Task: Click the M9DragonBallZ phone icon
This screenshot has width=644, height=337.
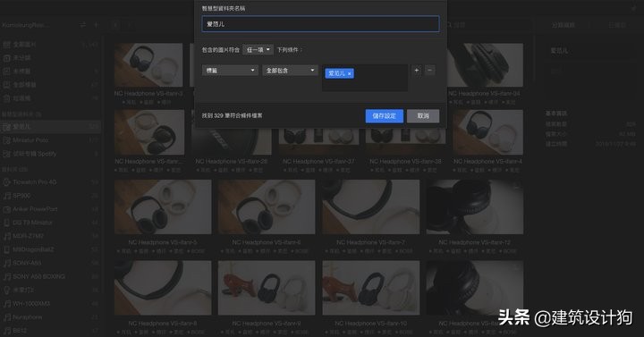Action: pos(6,249)
